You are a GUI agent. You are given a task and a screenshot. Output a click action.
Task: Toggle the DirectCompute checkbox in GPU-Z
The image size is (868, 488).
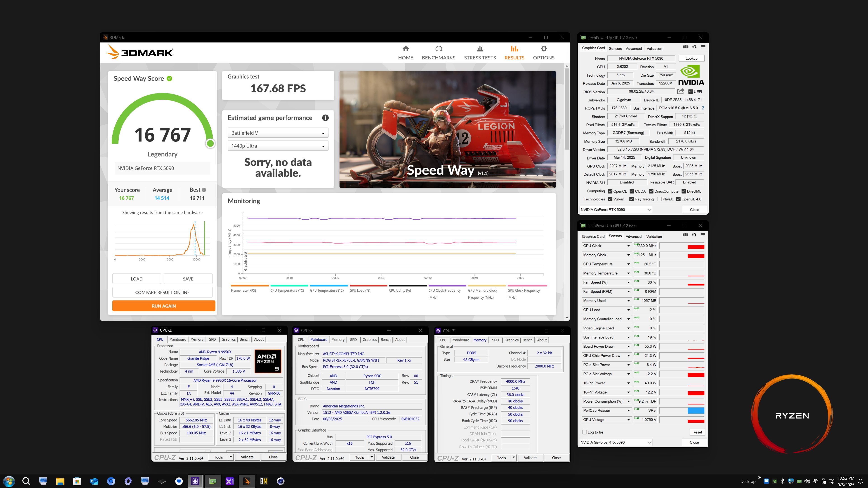pos(651,191)
